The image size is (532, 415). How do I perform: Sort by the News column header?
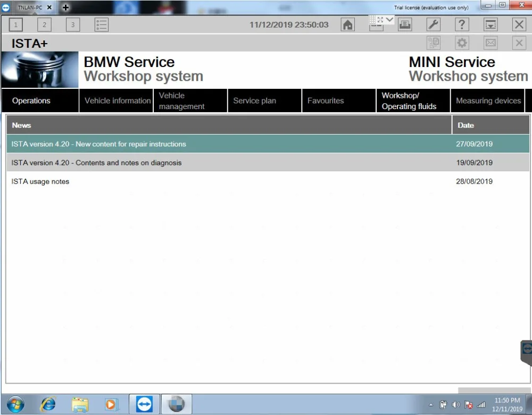(229, 125)
